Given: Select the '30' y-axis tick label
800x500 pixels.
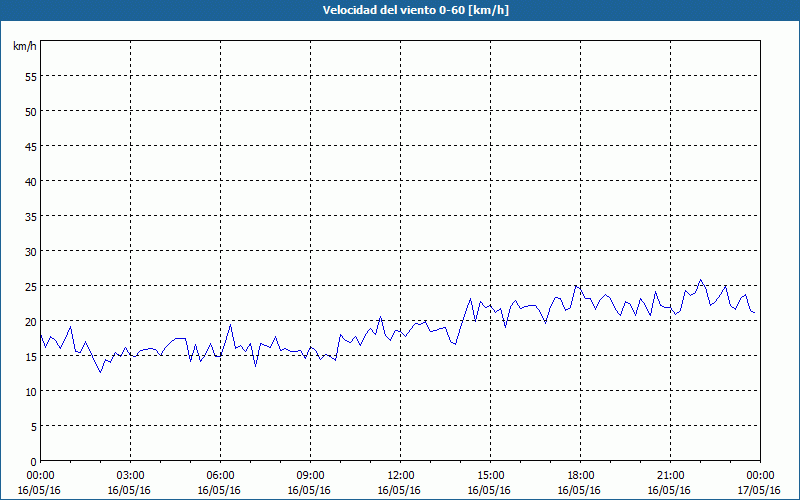Looking at the screenshot, I should pyautogui.click(x=31, y=252).
